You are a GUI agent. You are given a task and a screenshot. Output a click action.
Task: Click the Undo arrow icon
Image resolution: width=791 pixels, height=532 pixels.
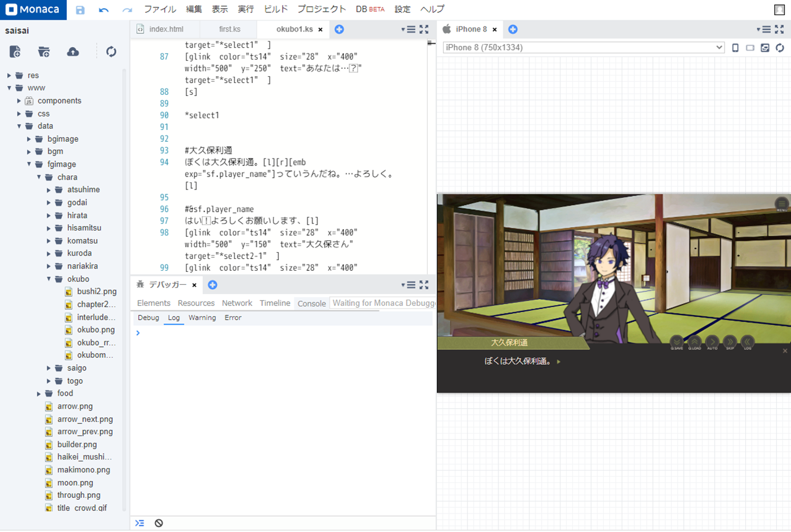[104, 10]
